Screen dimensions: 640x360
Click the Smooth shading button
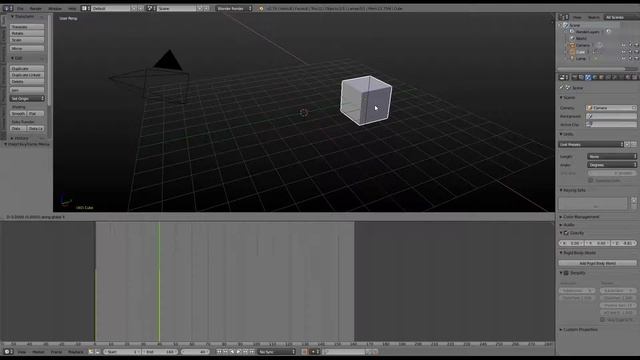(x=18, y=113)
